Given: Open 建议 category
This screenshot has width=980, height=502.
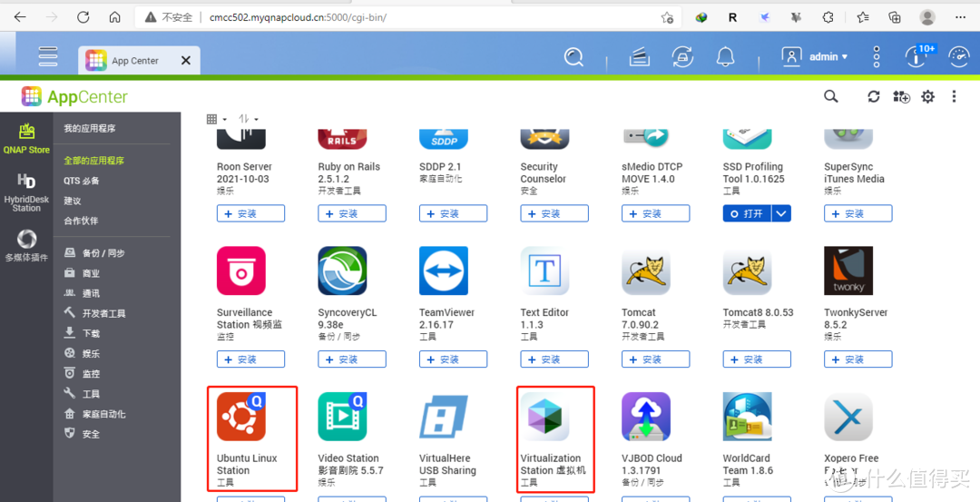Looking at the screenshot, I should pyautogui.click(x=73, y=201).
